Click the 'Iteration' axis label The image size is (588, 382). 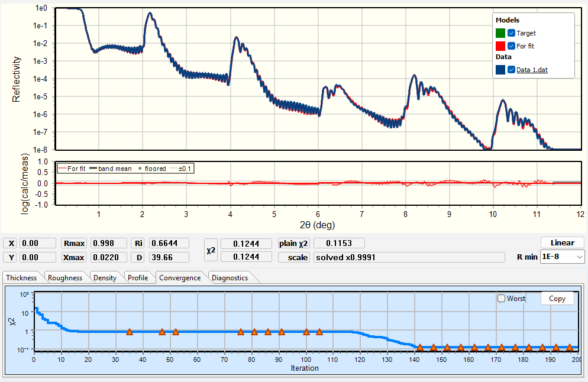click(305, 368)
